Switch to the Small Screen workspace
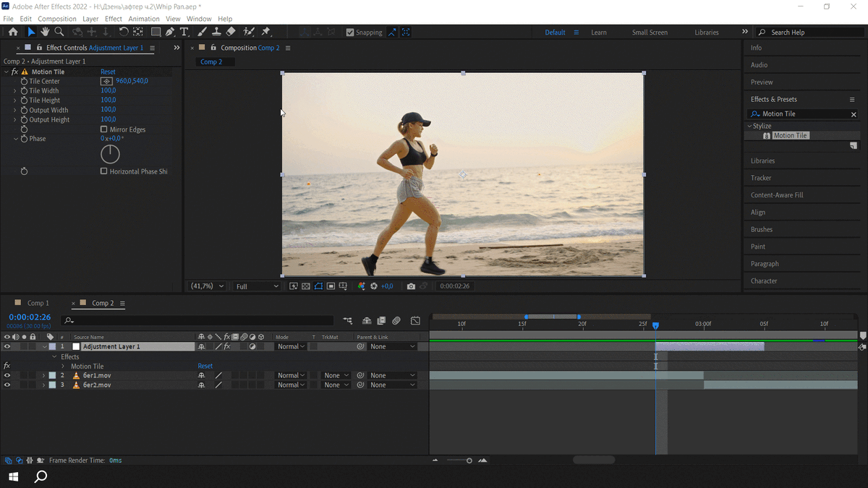The width and height of the screenshot is (868, 488). pyautogui.click(x=650, y=33)
